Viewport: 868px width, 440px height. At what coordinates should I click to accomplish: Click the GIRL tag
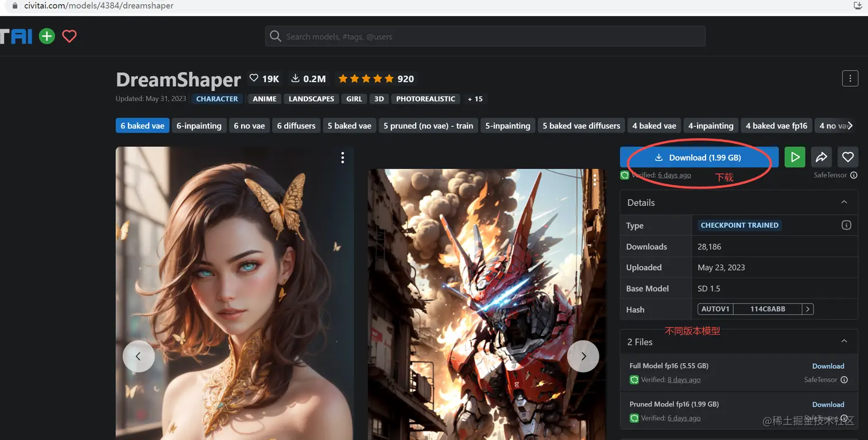click(x=354, y=99)
